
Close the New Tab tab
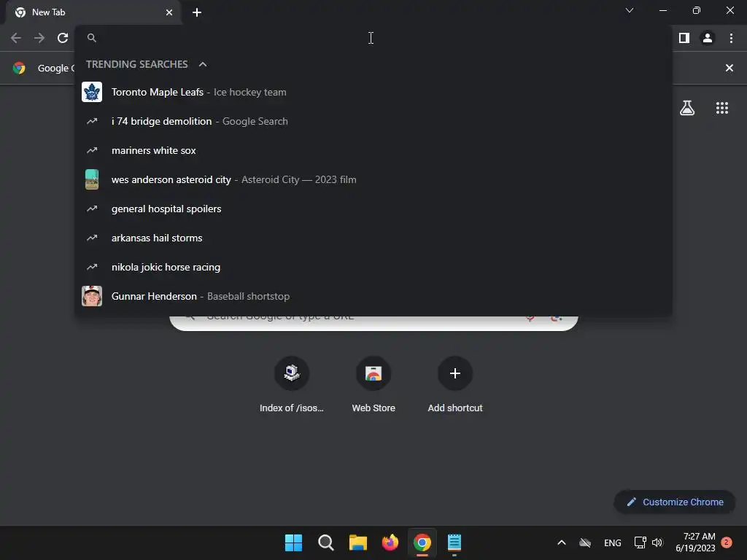[169, 12]
